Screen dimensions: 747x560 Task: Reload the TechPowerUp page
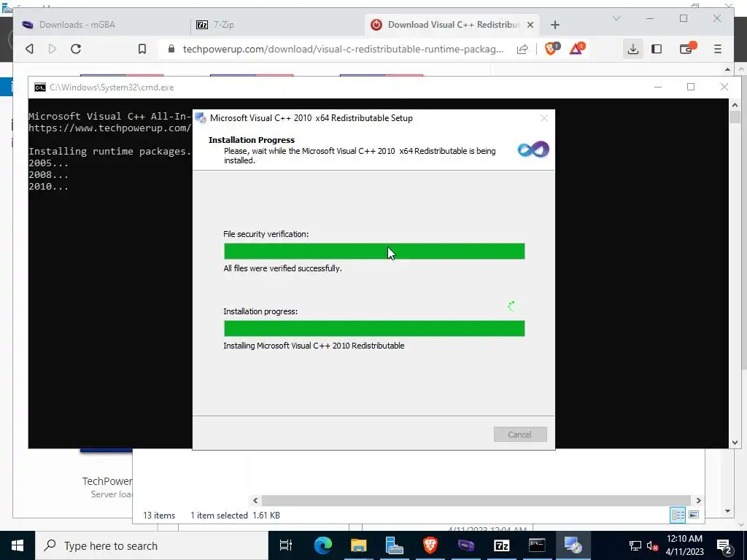coord(76,49)
